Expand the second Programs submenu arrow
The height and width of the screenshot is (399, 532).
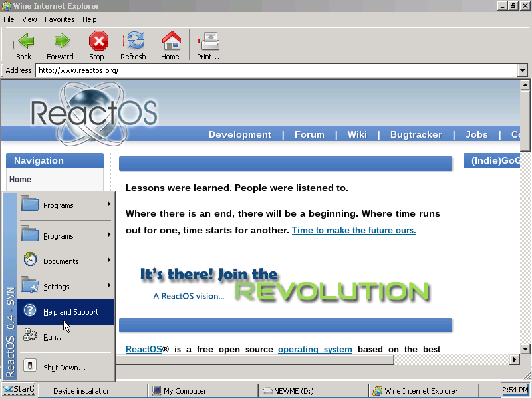tap(109, 235)
